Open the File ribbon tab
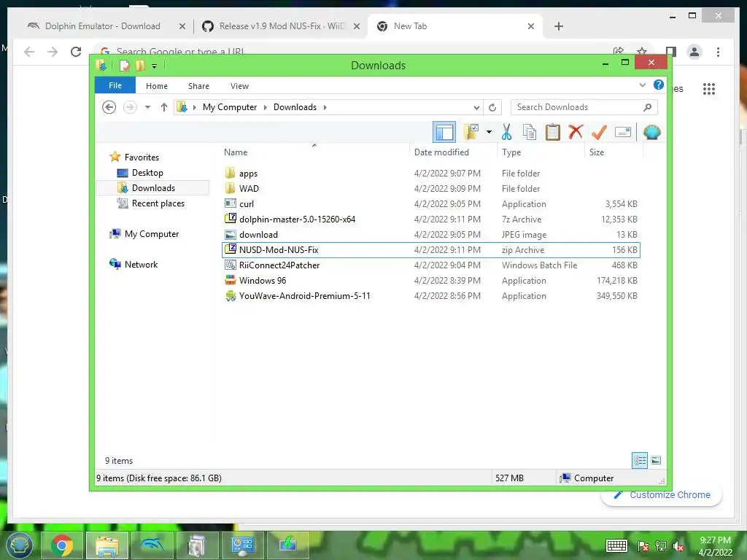Viewport: 747px width, 560px height. (x=115, y=86)
